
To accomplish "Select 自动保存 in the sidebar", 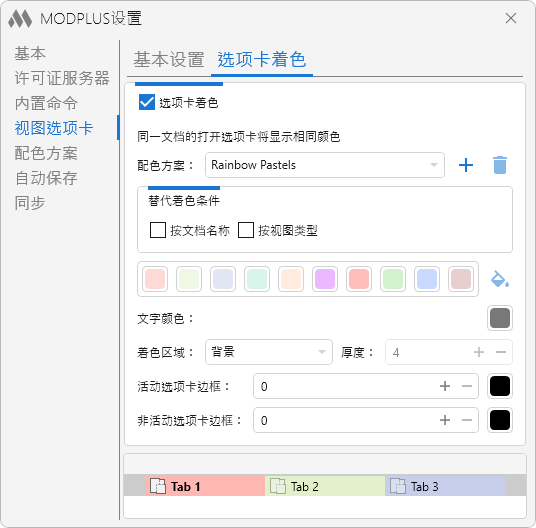I will tap(46, 178).
